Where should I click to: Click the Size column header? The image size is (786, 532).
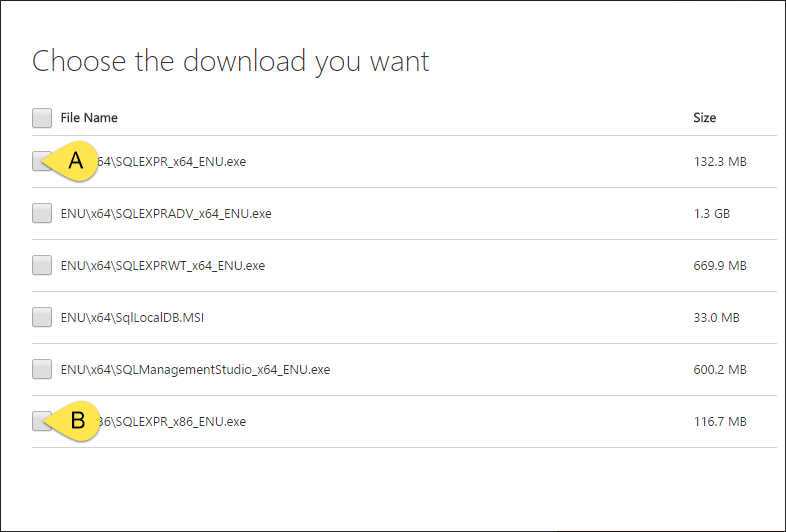704,118
